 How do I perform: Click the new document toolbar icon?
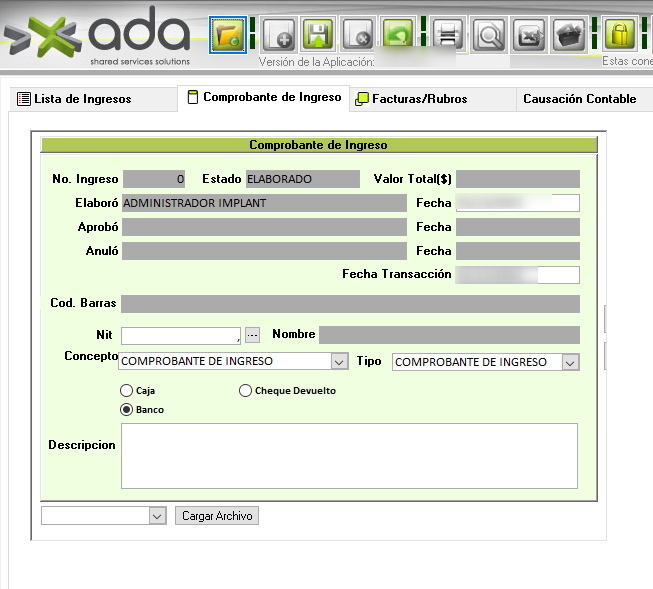coord(279,36)
